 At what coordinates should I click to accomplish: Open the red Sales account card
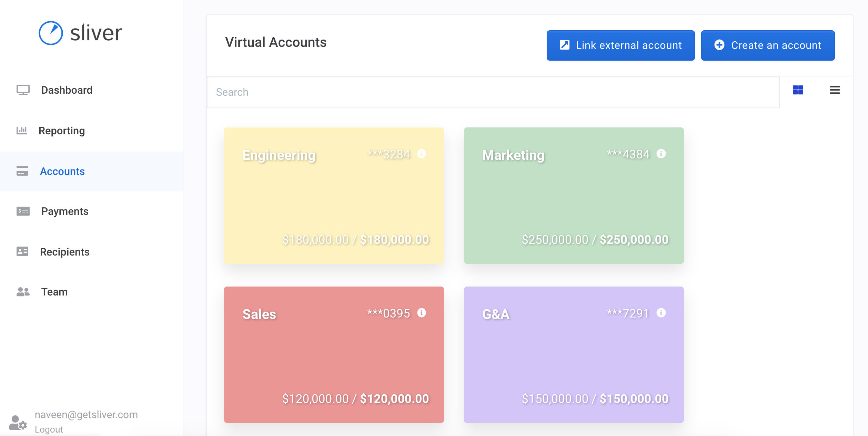pyautogui.click(x=334, y=355)
